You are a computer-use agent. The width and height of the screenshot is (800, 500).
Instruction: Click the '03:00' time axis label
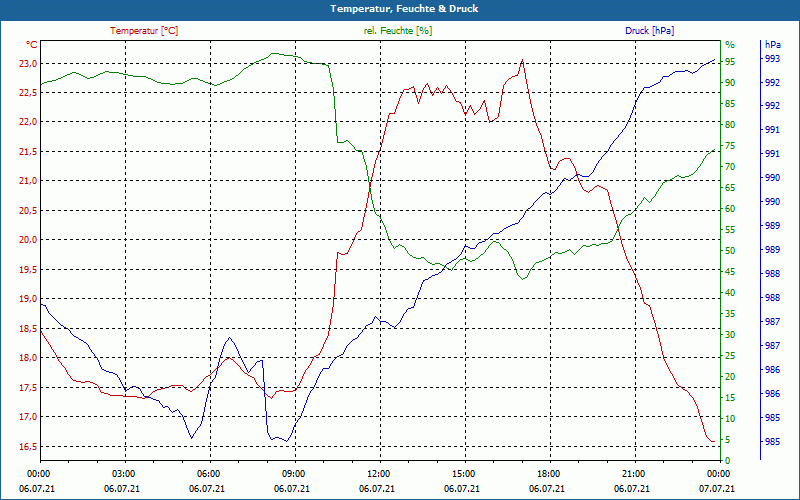(123, 473)
